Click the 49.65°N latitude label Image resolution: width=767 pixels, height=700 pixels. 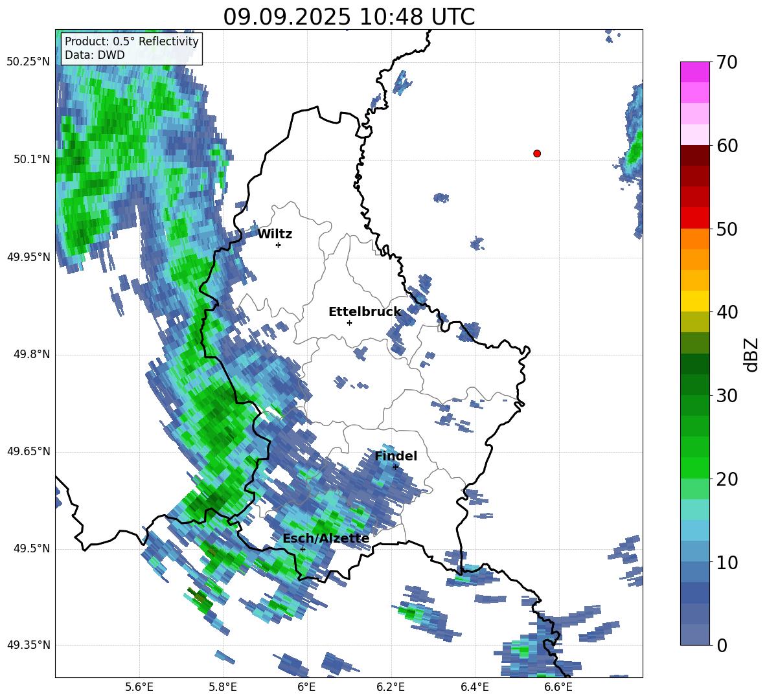[x=29, y=451]
